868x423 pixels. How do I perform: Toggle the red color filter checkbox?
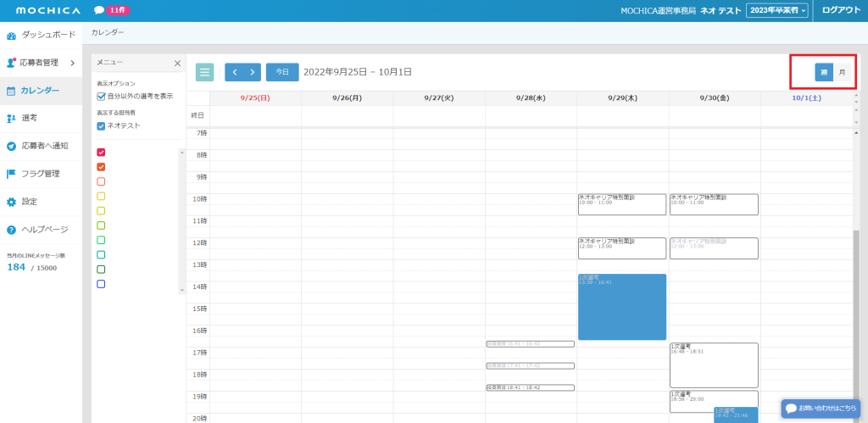[101, 152]
